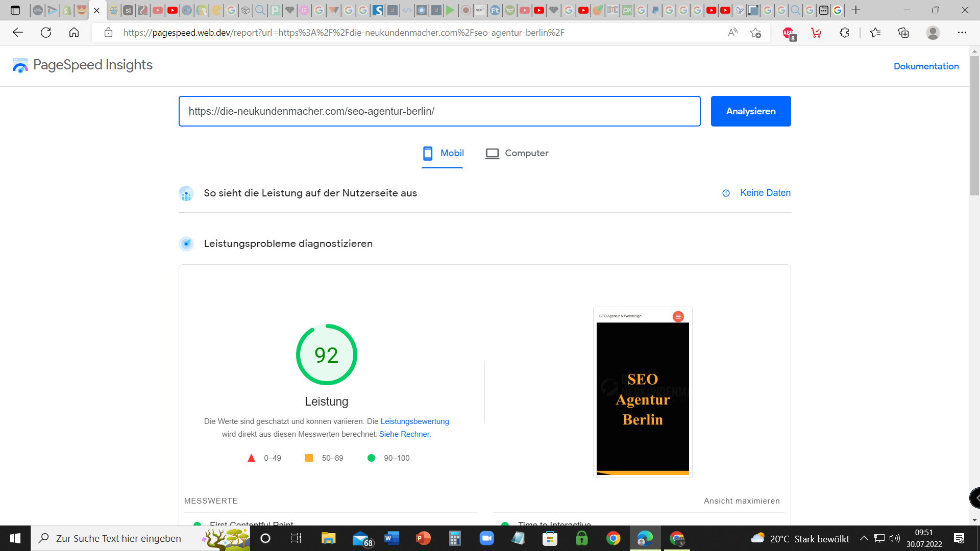Activate the Read Aloud icon in address bar

pos(732,33)
